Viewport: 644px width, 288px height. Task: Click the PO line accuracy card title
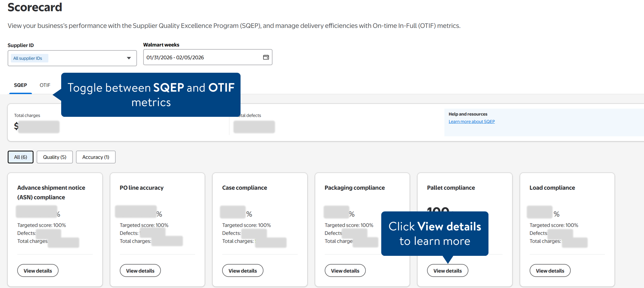pos(141,188)
